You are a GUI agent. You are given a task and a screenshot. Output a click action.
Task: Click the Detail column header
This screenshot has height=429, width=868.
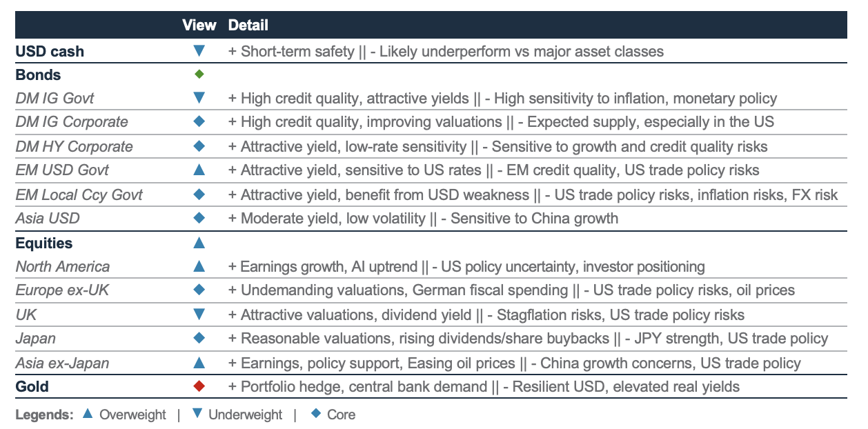pos(248,26)
